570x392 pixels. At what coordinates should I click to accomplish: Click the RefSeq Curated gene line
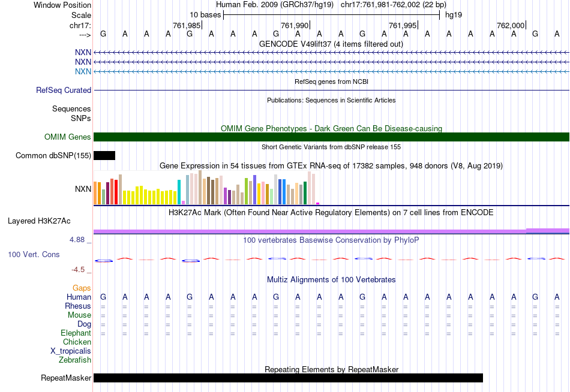pyautogui.click(x=331, y=91)
